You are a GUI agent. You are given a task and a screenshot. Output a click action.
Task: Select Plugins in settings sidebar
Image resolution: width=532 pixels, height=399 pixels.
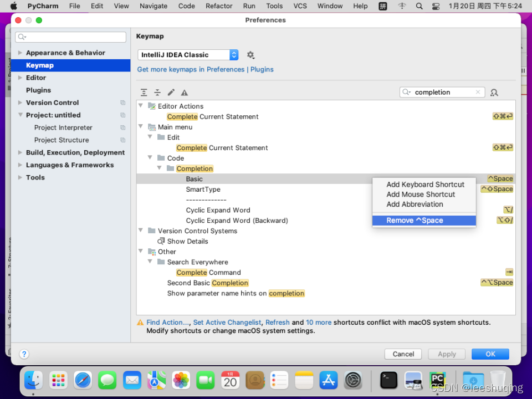pos(38,90)
